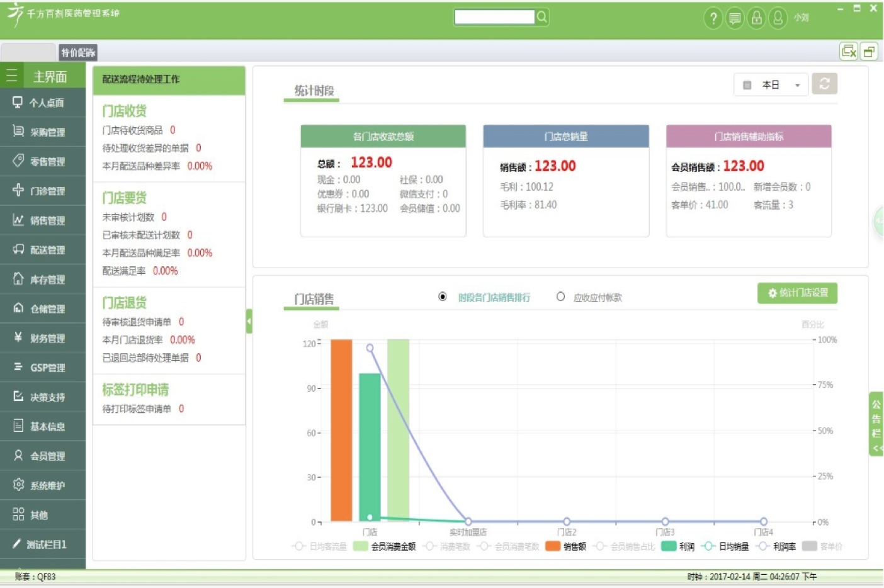This screenshot has width=884, height=588.
Task: Click the refresh statistics icon button
Action: tap(824, 84)
